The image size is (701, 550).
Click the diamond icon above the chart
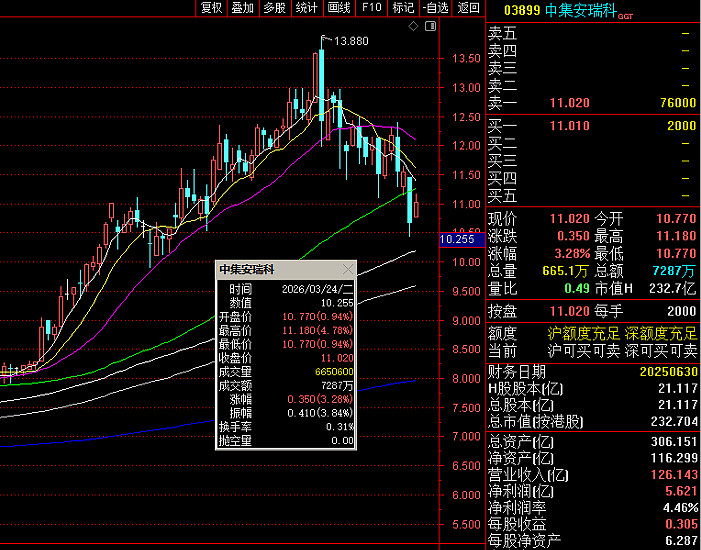[413, 26]
